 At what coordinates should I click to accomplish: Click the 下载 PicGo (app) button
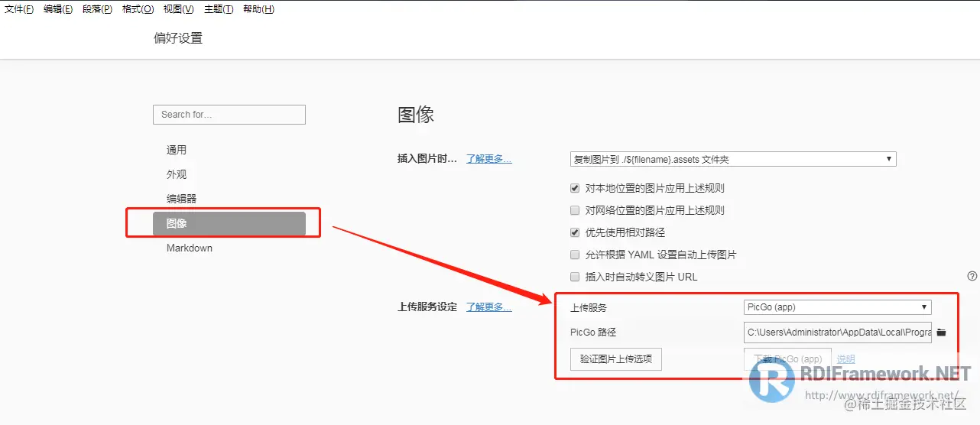point(787,359)
